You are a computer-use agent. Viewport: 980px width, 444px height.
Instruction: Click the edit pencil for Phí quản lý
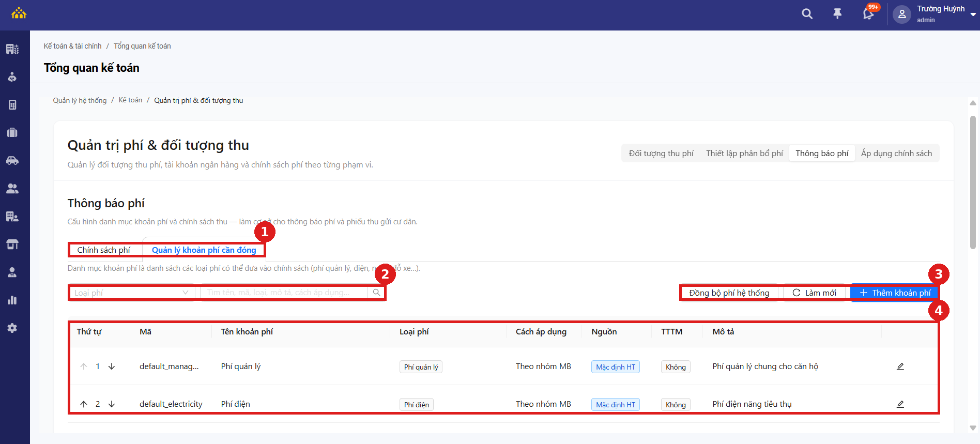coord(900,366)
